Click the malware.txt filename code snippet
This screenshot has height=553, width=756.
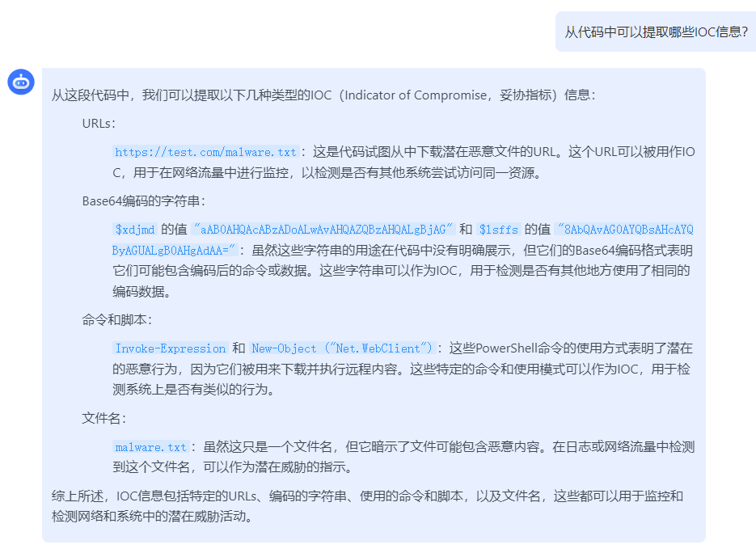151,447
